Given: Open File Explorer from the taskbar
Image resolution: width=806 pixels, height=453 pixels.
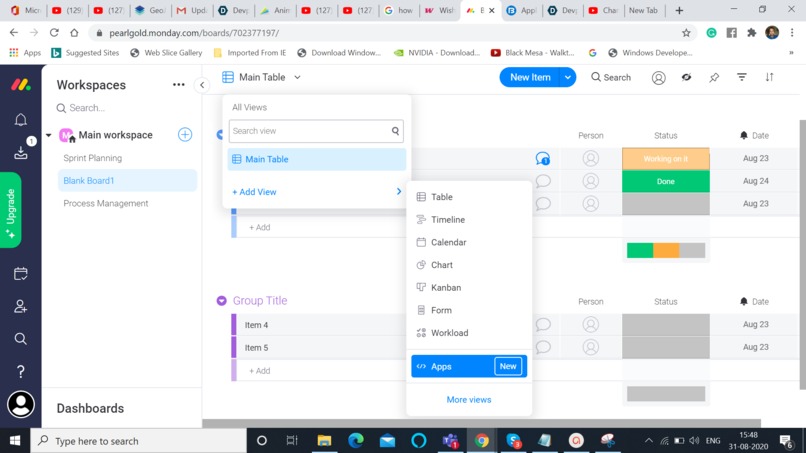Looking at the screenshot, I should coord(324,440).
